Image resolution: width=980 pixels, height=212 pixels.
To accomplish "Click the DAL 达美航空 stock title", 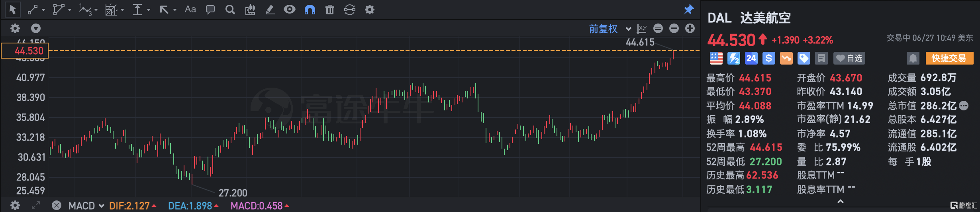I will 749,18.
